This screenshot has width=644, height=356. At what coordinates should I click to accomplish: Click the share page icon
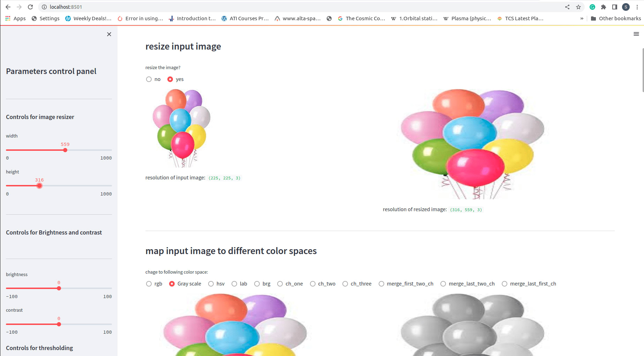pos(567,7)
